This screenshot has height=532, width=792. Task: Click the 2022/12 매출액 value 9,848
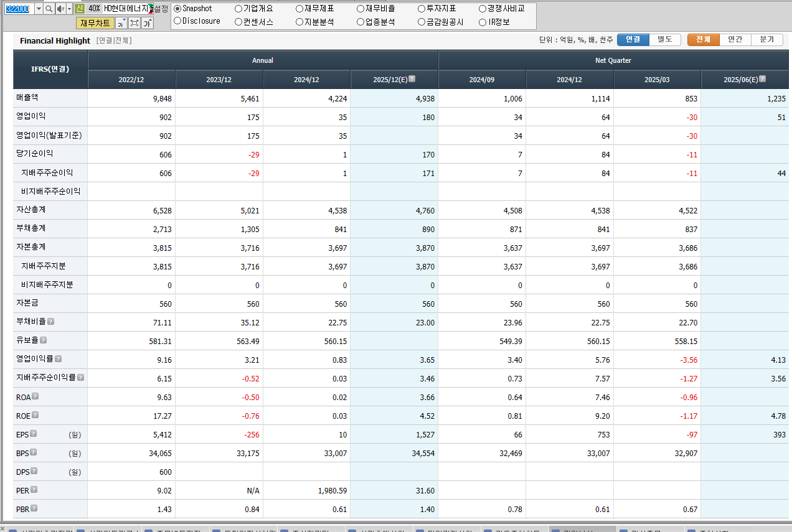pos(162,98)
